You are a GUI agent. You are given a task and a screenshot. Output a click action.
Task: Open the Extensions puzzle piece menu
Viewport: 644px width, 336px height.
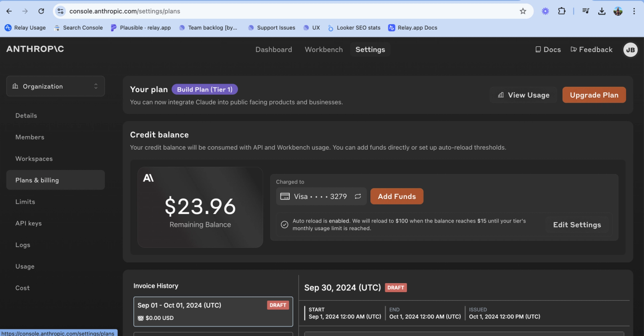click(x=562, y=11)
